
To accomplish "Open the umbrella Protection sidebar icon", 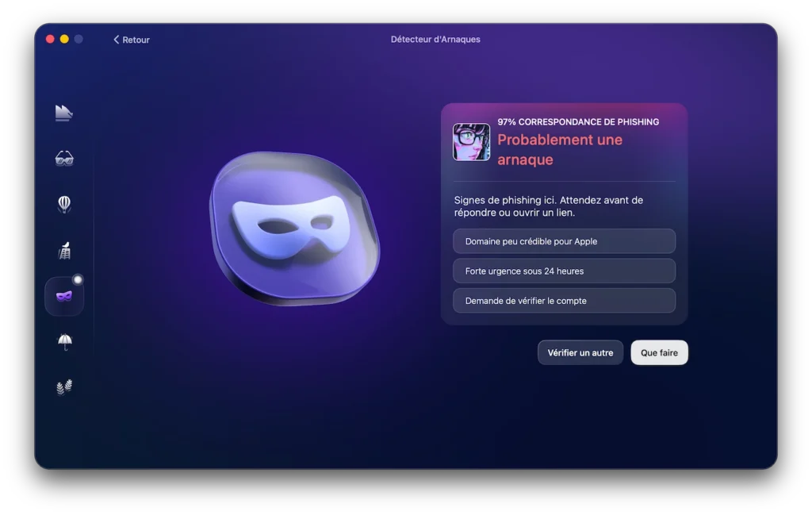I will pyautogui.click(x=65, y=342).
